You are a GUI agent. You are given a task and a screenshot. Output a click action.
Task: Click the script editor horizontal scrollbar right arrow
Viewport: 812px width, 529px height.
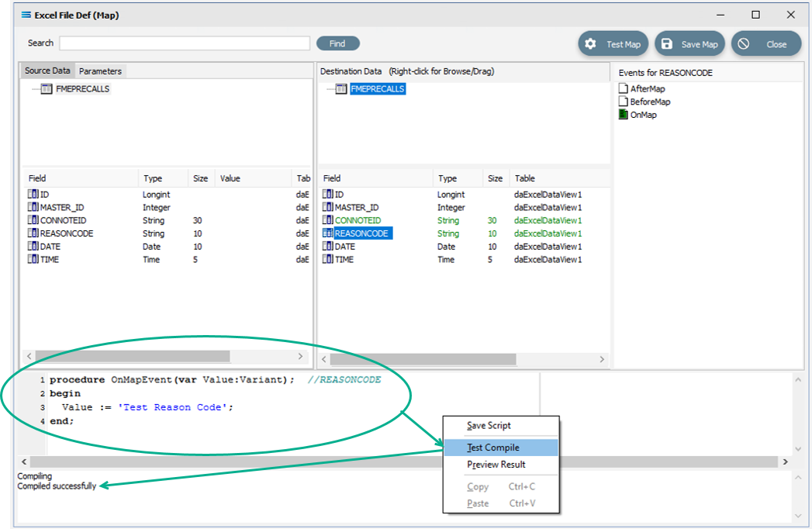tap(785, 462)
